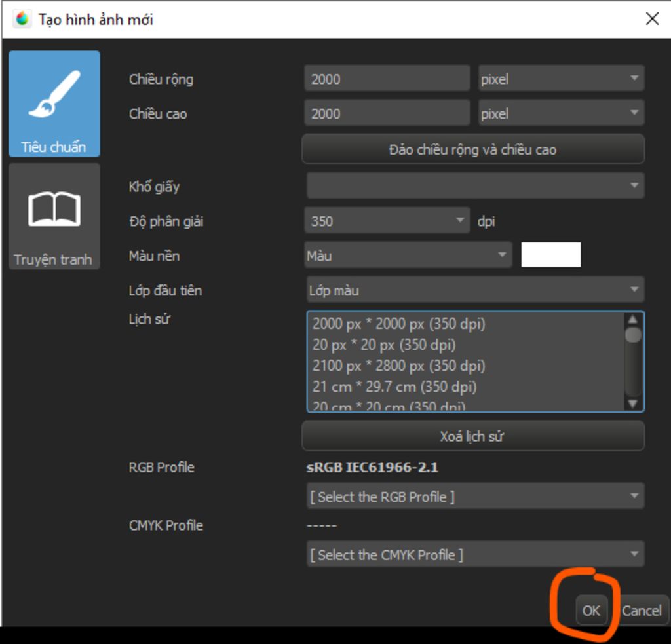
Task: Click the MediBang app icon in title bar
Action: [x=22, y=19]
